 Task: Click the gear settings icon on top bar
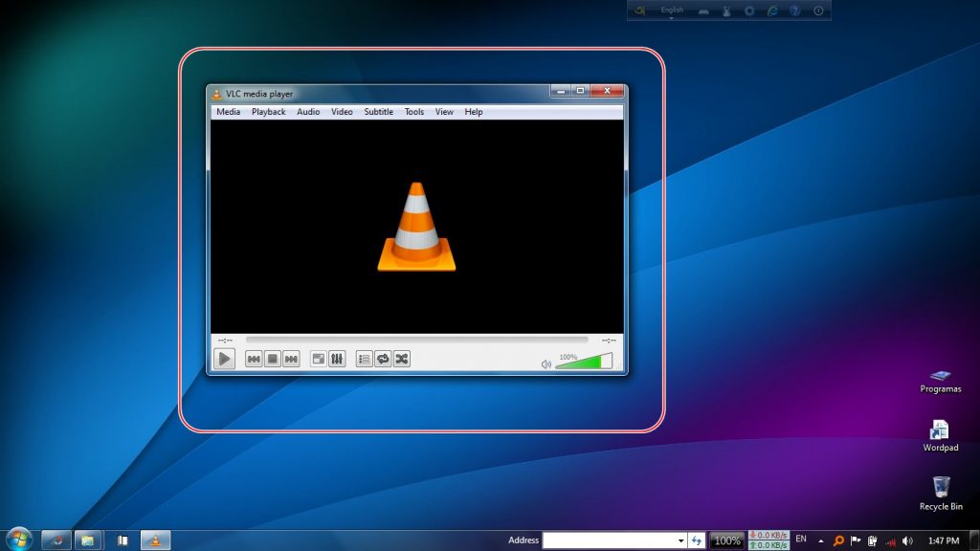748,11
